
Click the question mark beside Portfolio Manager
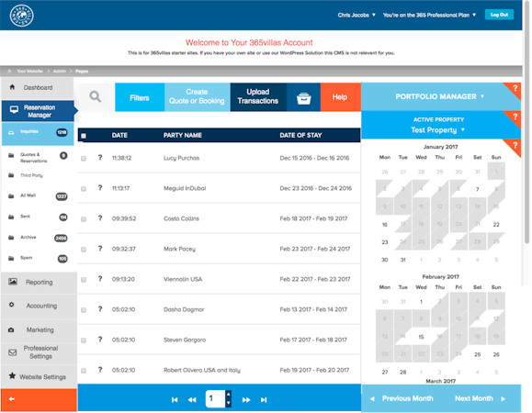click(515, 88)
